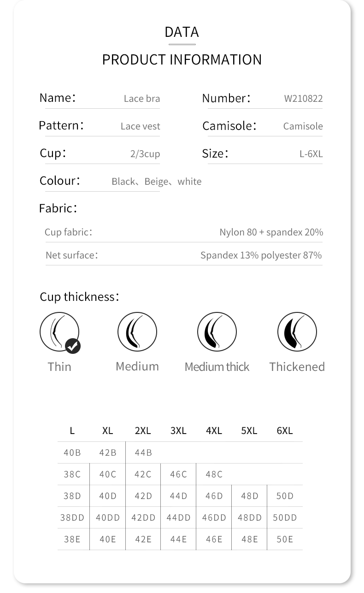The height and width of the screenshot is (593, 364).
Task: Choose the 50E size cell
Action: coord(285,539)
